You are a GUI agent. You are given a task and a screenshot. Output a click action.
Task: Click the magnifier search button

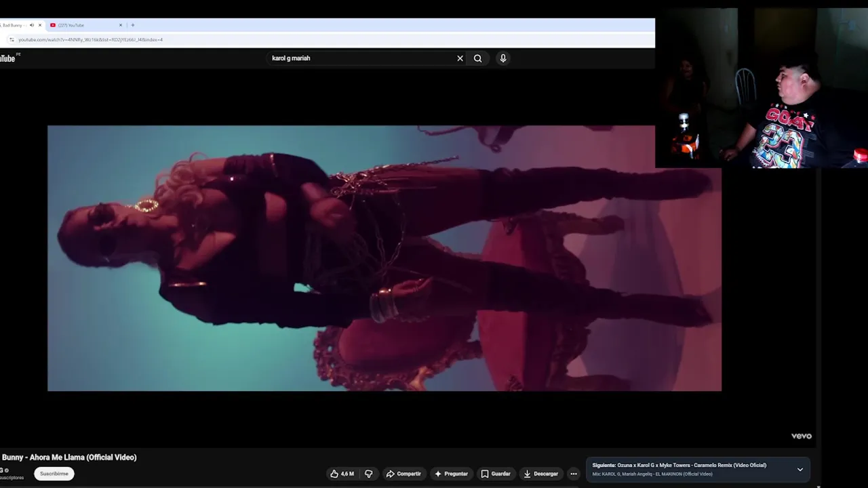(x=478, y=58)
